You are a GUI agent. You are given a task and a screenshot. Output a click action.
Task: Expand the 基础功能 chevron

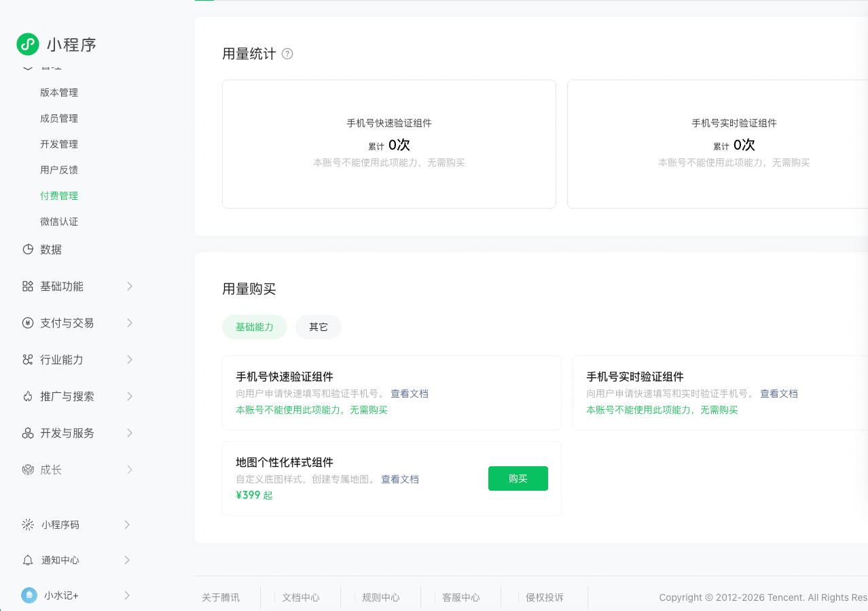pos(129,286)
